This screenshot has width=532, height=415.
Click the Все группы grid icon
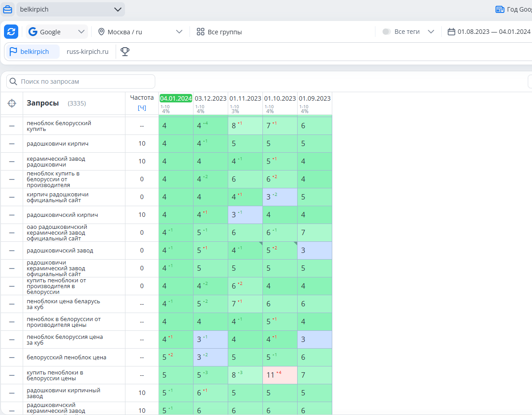201,32
